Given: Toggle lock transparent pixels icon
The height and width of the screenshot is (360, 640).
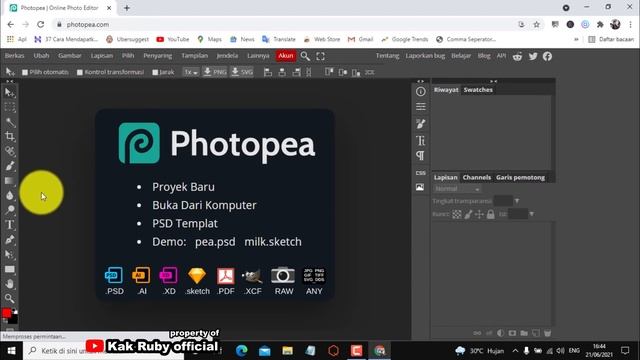Looking at the screenshot, I should [x=457, y=214].
